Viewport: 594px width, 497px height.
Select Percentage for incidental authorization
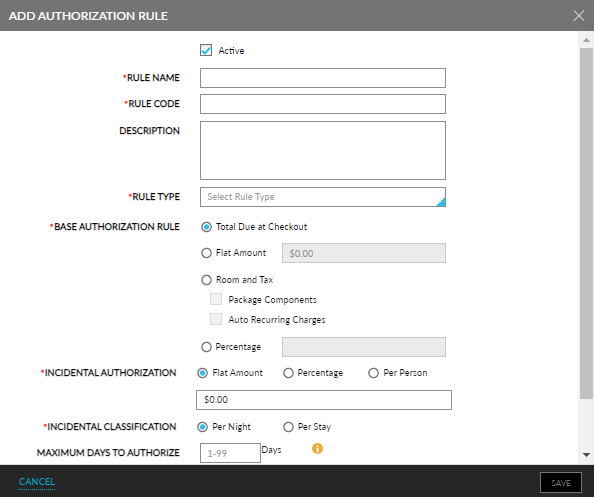288,373
